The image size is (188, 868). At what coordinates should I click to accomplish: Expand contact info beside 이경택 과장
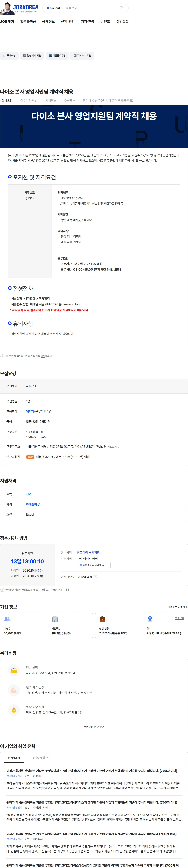coord(95,577)
